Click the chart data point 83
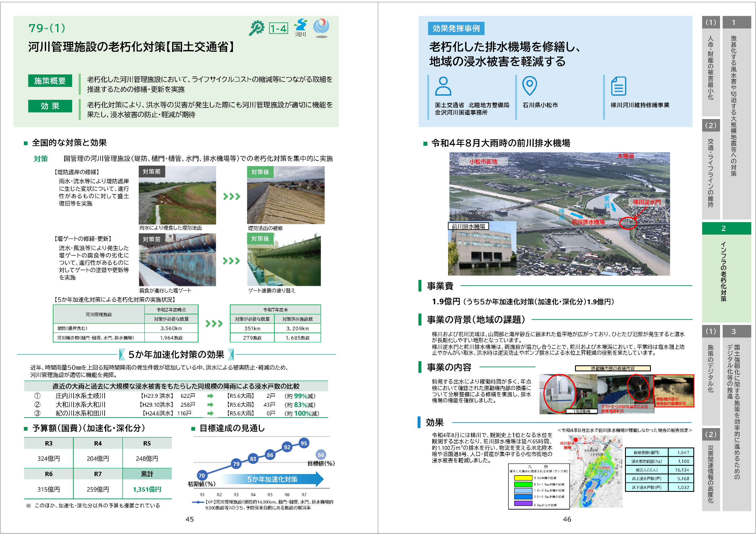The image size is (756, 535). click(x=253, y=459)
